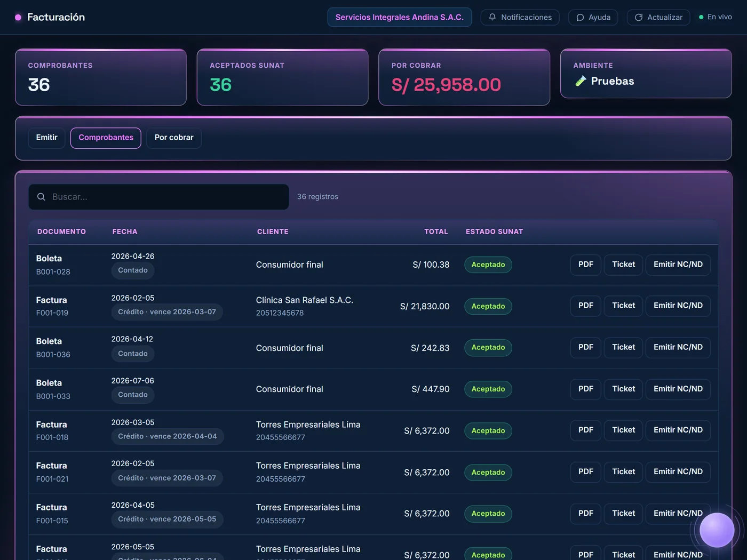Click Aceptado badge for F001-019
The height and width of the screenshot is (560, 747).
click(488, 306)
